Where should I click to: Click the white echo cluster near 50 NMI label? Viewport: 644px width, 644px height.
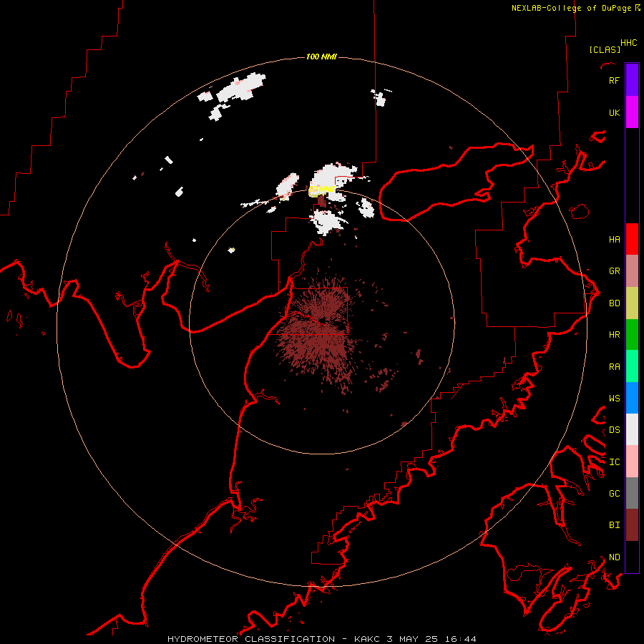coord(333,181)
